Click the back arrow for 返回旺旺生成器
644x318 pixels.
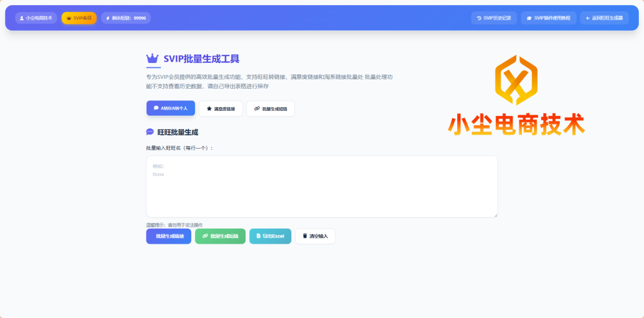pos(587,18)
